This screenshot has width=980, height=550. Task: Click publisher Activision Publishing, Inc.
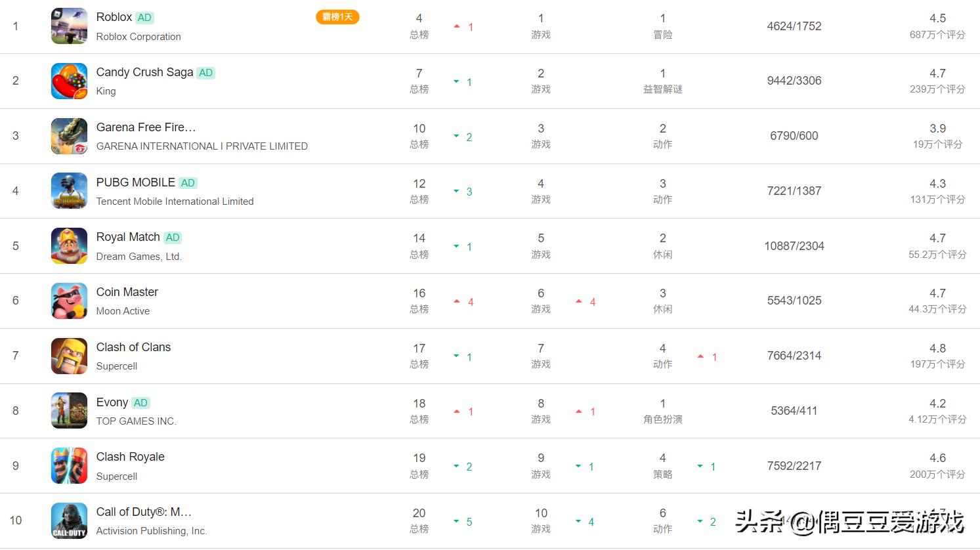pyautogui.click(x=152, y=531)
